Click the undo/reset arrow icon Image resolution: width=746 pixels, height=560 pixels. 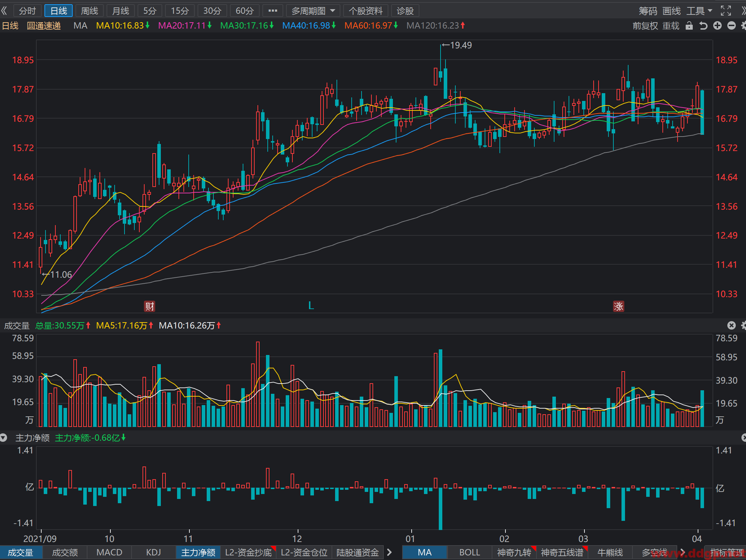click(703, 26)
